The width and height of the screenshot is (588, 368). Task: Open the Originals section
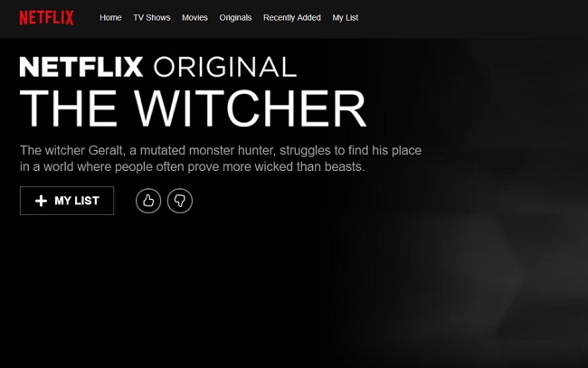(235, 17)
